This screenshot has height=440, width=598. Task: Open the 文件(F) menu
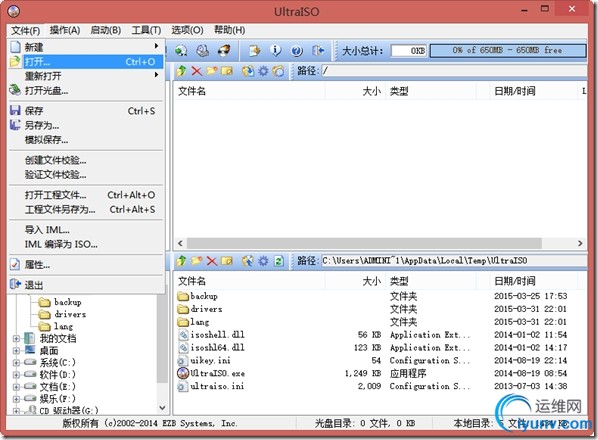click(x=26, y=30)
